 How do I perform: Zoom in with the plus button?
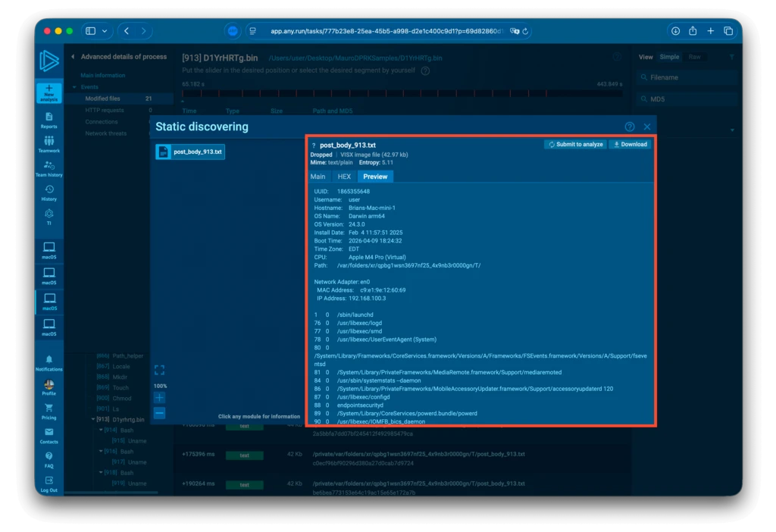159,398
